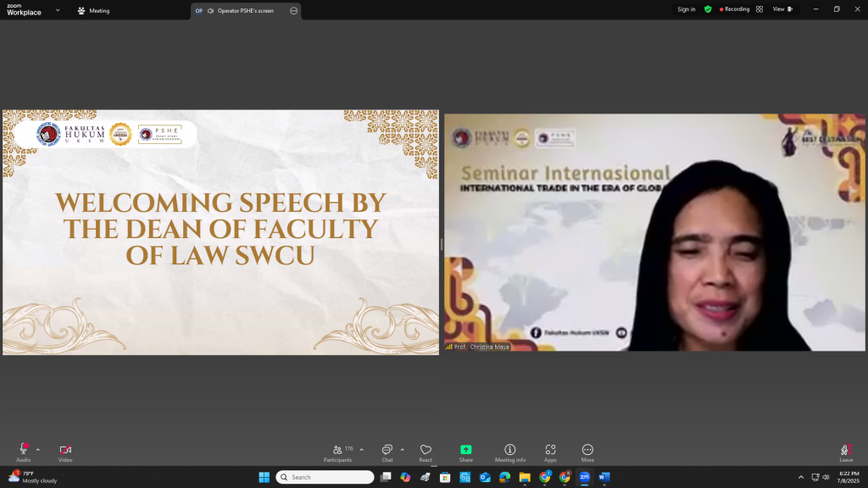This screenshot has height=488, width=868.
Task: Open Zoom Workplace dropdown chevron
Action: click(x=58, y=10)
